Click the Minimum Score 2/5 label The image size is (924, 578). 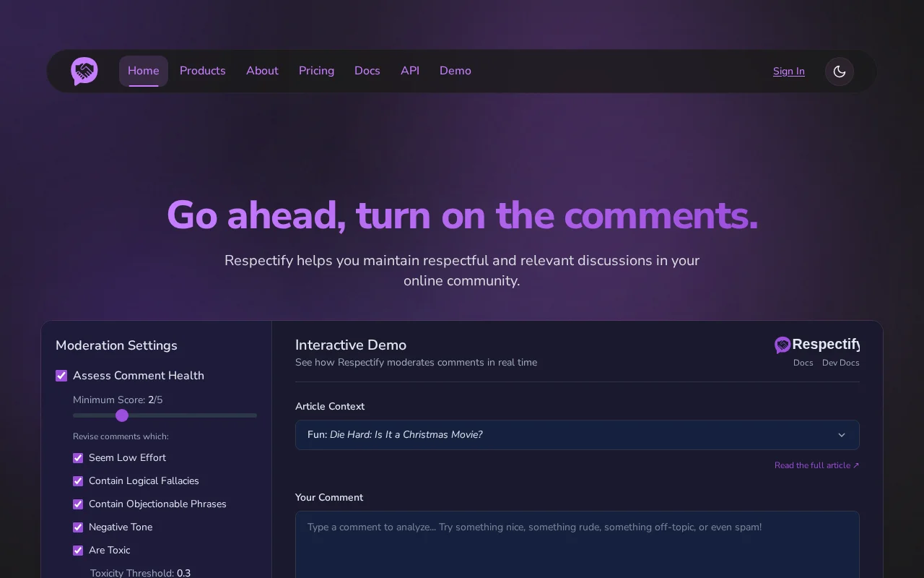(x=118, y=400)
